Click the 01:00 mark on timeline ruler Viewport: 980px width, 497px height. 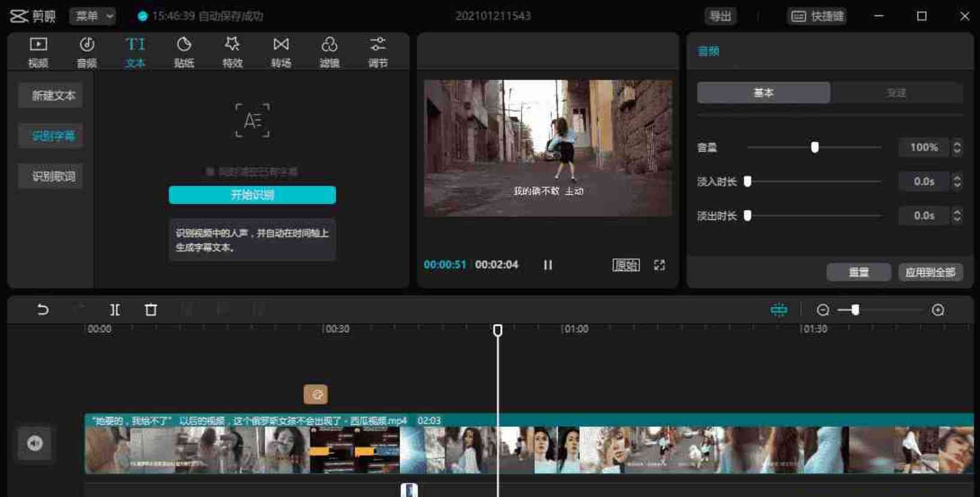point(574,329)
